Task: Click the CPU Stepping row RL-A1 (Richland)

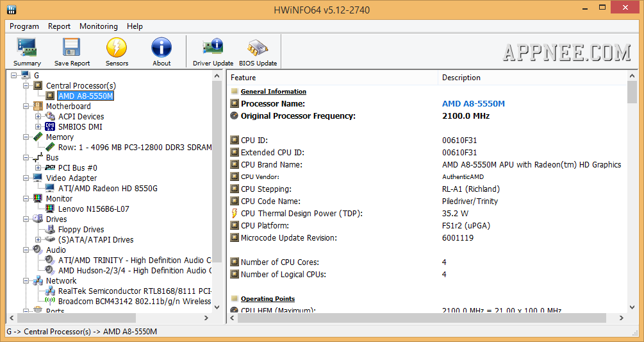Action: (427, 189)
